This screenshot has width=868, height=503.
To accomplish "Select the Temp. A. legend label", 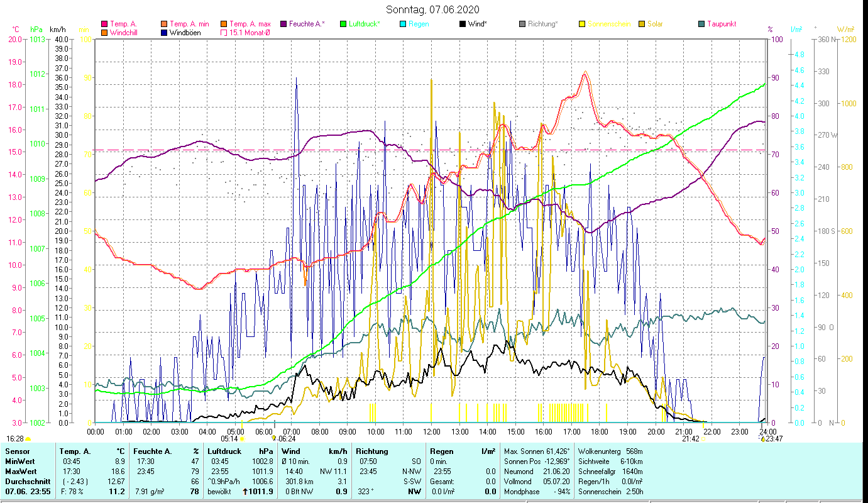I will click(124, 25).
